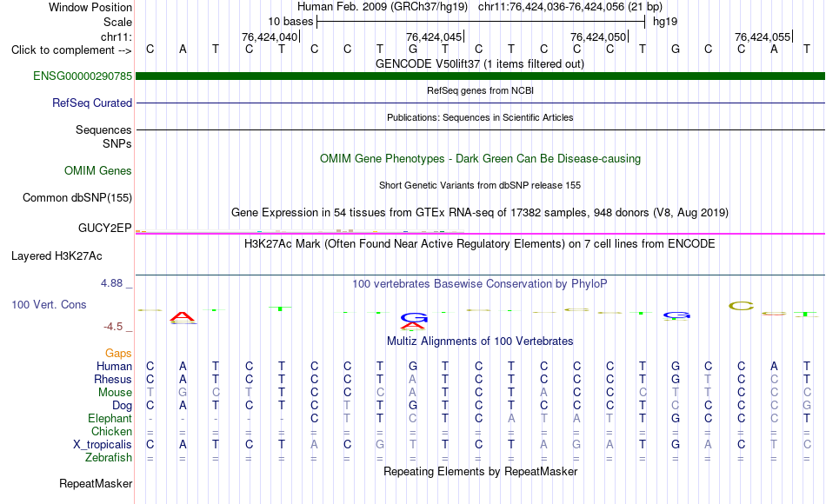Click the green ENSG00000290785 gene bar

(x=480, y=76)
